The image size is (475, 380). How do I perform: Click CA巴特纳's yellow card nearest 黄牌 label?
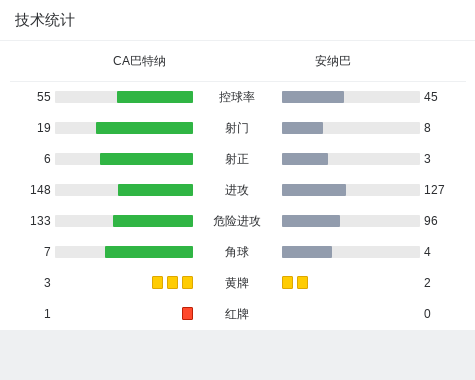[x=187, y=282]
